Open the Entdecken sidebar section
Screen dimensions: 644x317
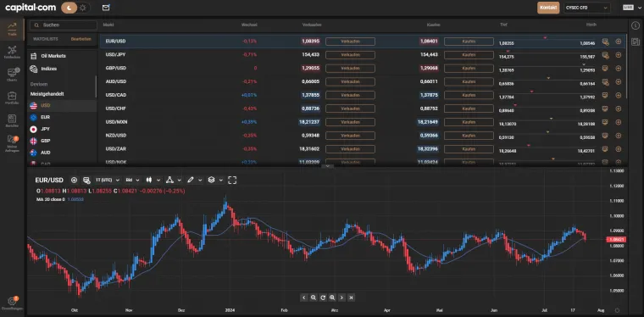pyautogui.click(x=12, y=53)
